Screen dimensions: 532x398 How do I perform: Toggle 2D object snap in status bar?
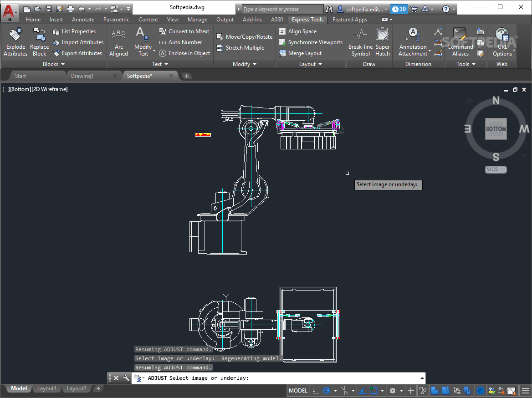373,391
